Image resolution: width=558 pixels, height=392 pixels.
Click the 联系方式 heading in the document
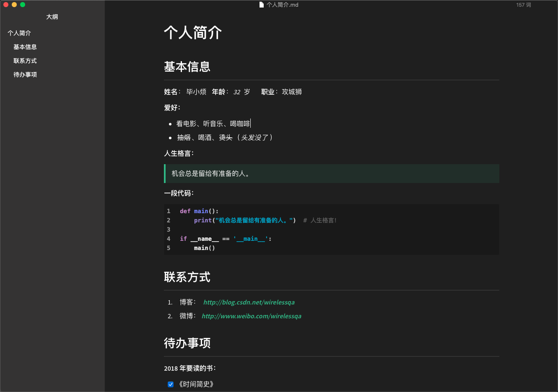pos(187,277)
